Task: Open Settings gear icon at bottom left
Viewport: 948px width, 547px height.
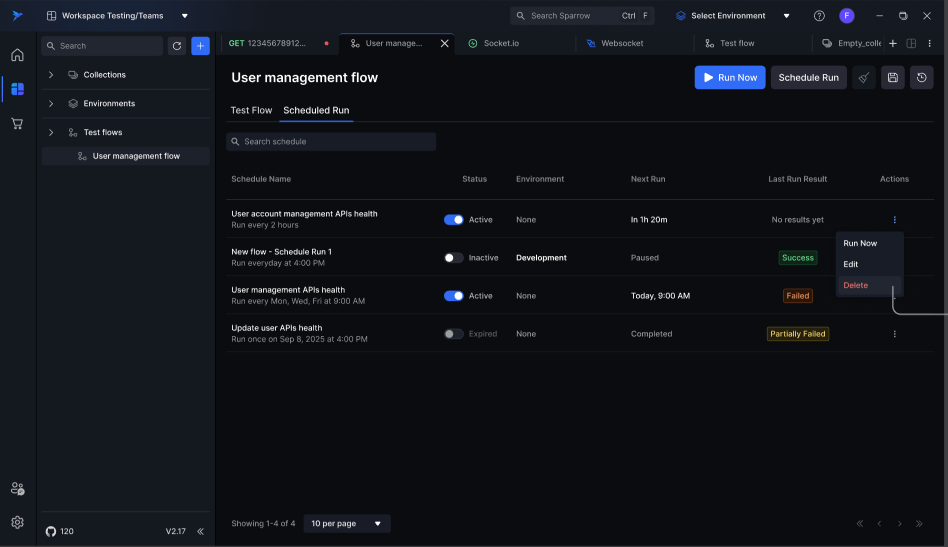Action: tap(17, 522)
